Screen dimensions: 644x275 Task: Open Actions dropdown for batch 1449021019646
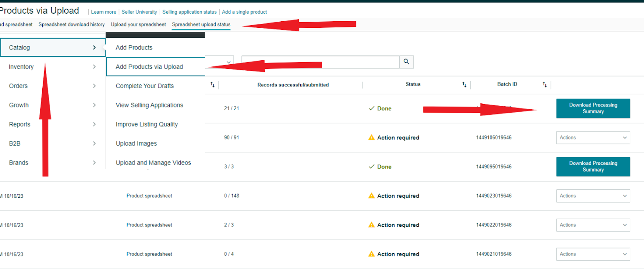(593, 254)
